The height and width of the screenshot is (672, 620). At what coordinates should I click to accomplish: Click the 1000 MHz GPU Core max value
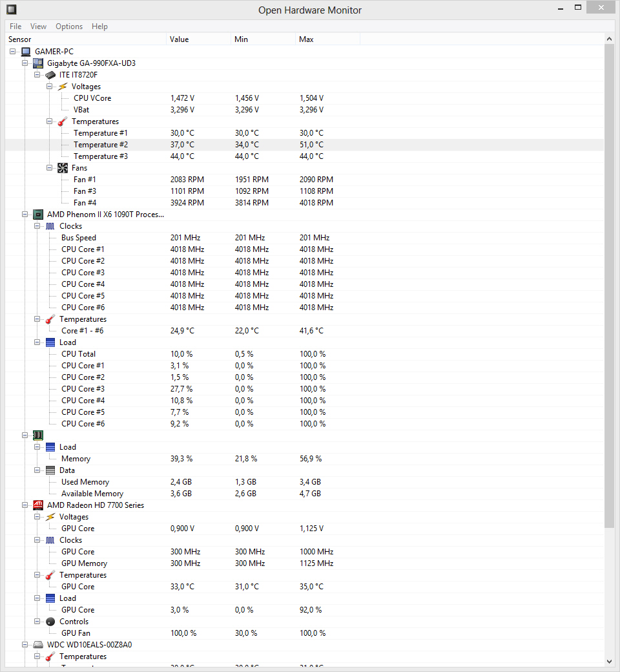pos(316,552)
